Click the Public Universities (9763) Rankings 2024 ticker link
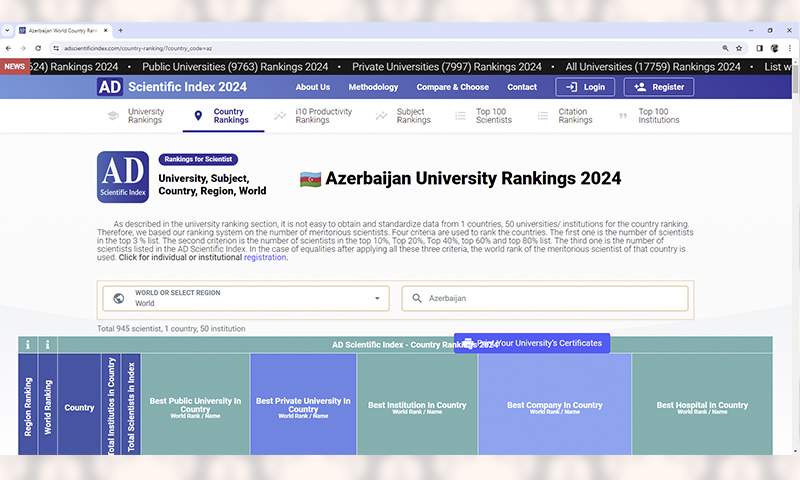Screen dimensions: 800x480 click(x=235, y=67)
